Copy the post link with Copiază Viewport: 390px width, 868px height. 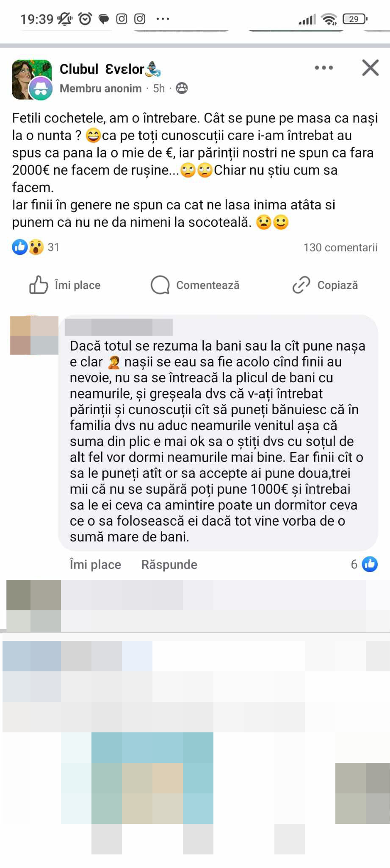pyautogui.click(x=325, y=285)
